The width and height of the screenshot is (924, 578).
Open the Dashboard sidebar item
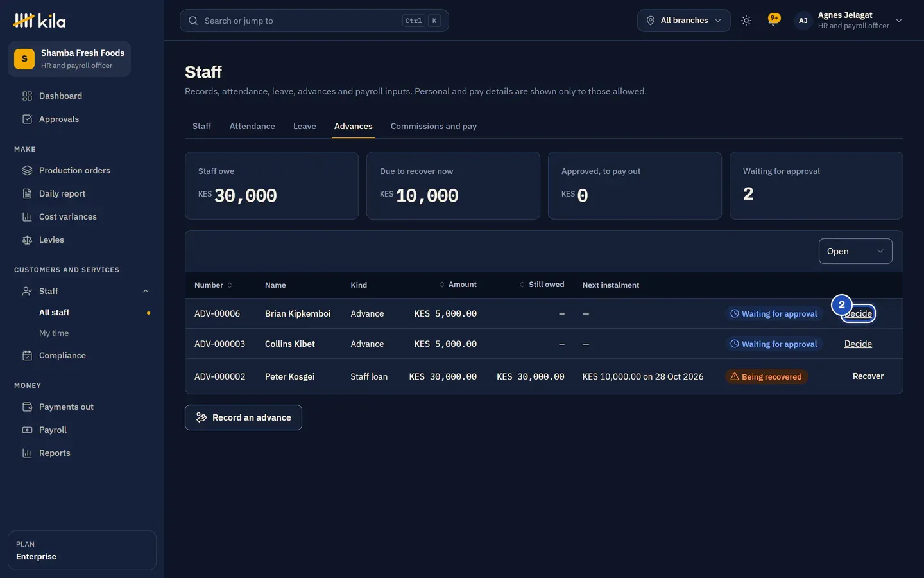coord(82,96)
